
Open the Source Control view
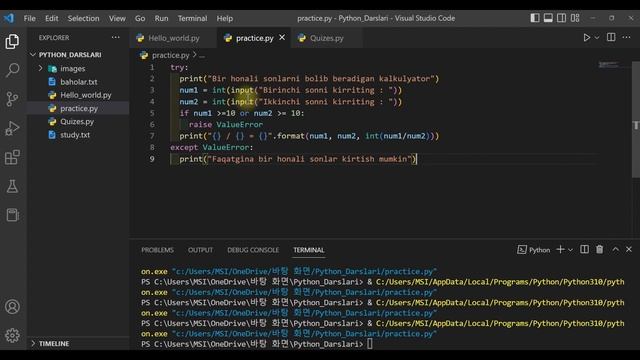[12, 99]
